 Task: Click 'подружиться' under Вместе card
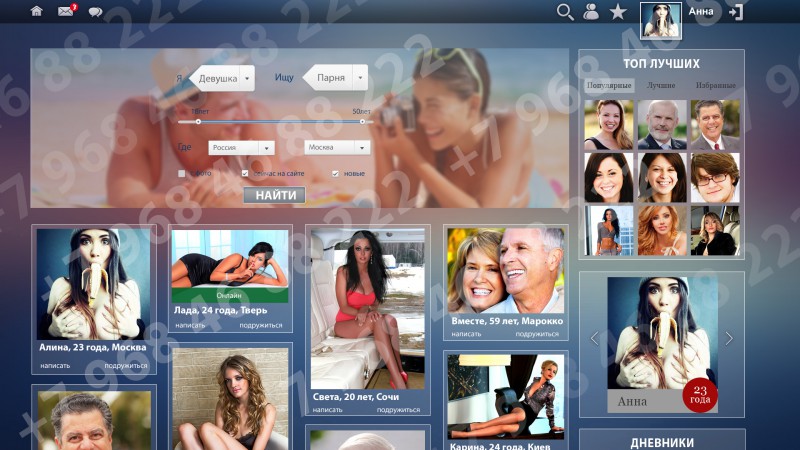pos(537,334)
